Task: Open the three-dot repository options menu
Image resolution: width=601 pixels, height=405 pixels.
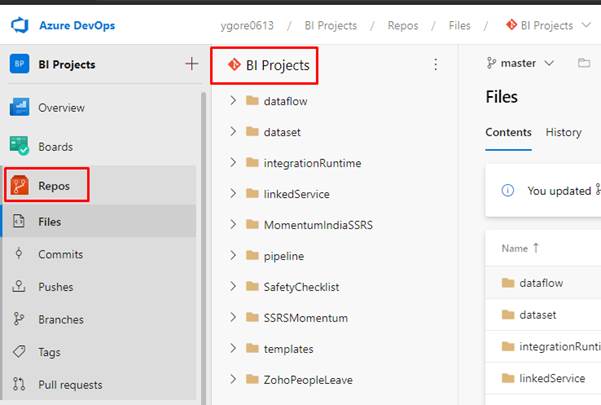Action: [435, 64]
